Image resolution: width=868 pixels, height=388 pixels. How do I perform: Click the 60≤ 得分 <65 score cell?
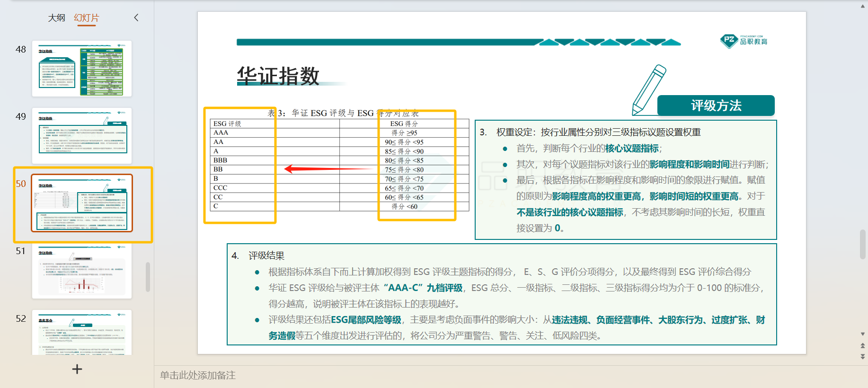[404, 197]
